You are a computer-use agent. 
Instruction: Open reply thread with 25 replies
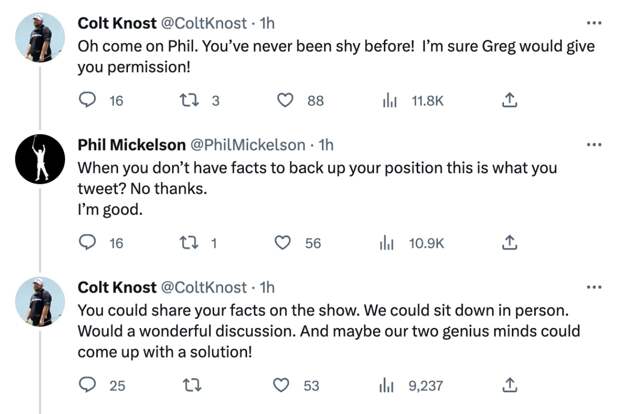(x=87, y=384)
